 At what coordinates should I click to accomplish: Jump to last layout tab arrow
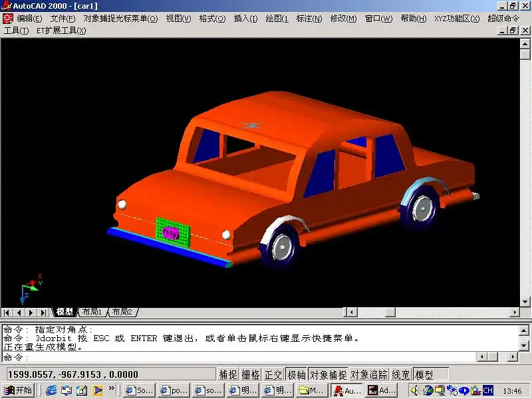(x=43, y=312)
